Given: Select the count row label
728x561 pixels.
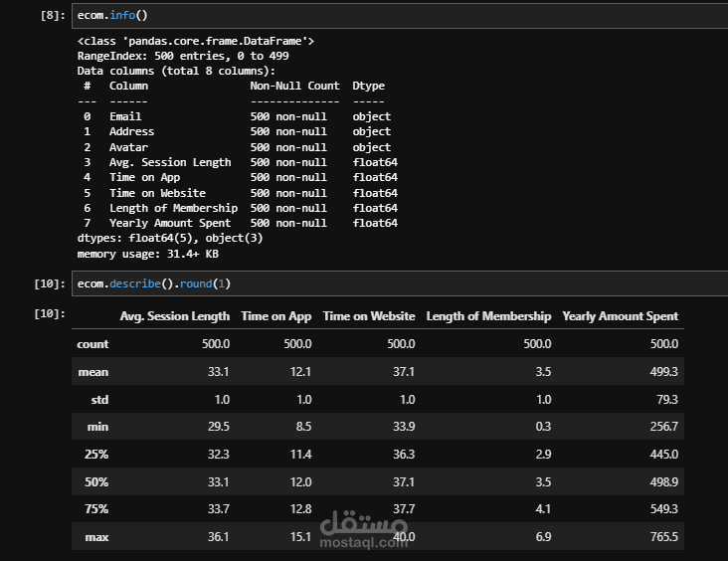Looking at the screenshot, I should pyautogui.click(x=92, y=344).
